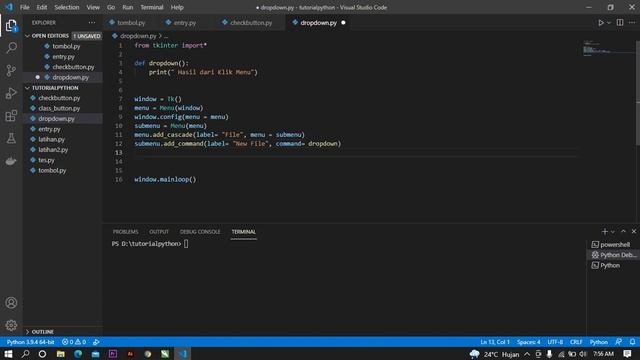Create a new terminal with plus icon
The height and width of the screenshot is (360, 640).
[604, 231]
